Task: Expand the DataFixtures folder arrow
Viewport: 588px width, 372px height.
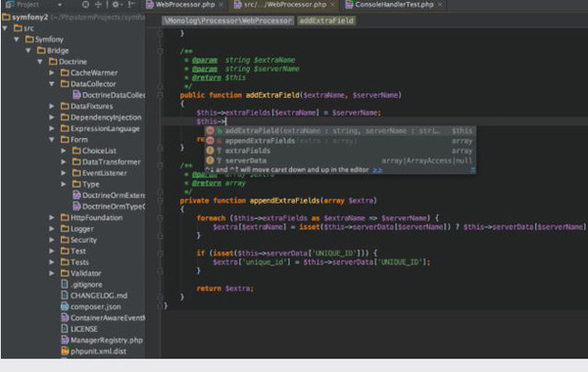Action: [x=52, y=106]
